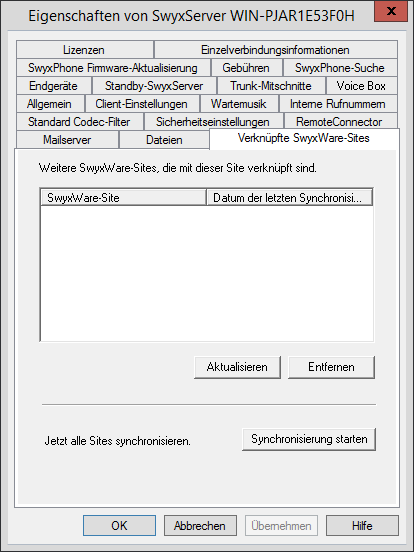Screen dimensions: 414x552
Task: Open the Sicherheitseinstellungen tab
Action: click(213, 121)
